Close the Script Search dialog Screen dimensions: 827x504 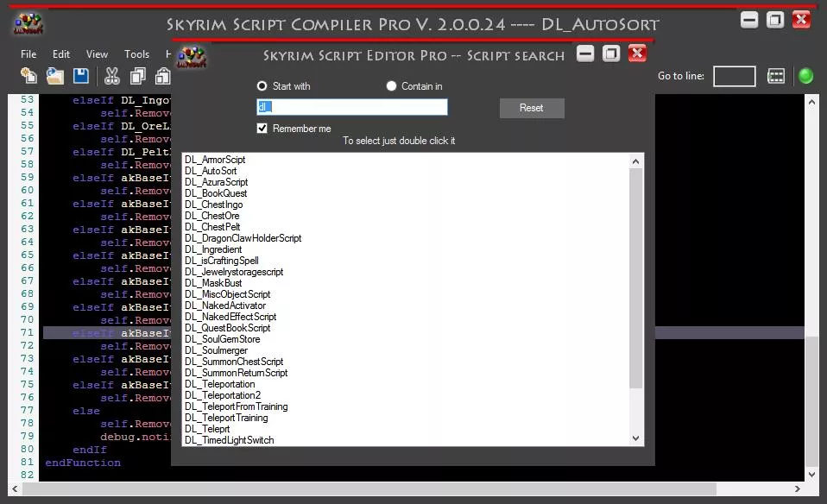pyautogui.click(x=637, y=54)
